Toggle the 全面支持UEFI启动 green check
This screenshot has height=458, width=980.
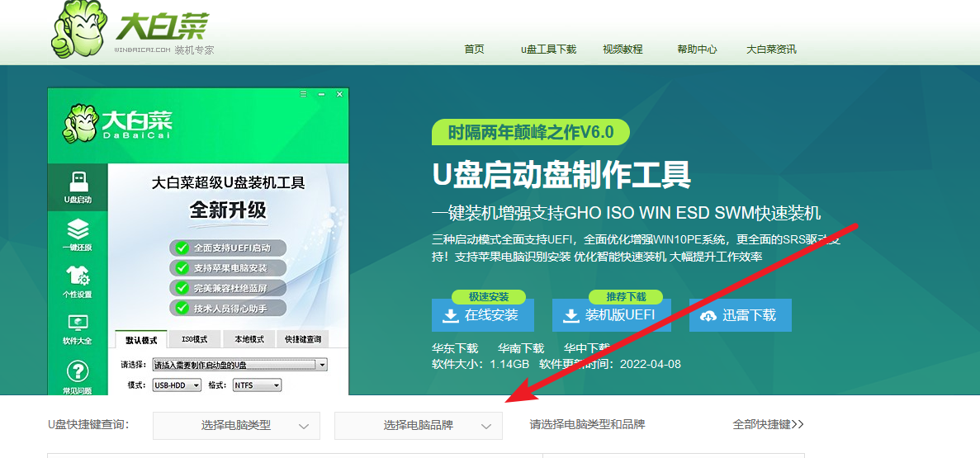coord(182,248)
